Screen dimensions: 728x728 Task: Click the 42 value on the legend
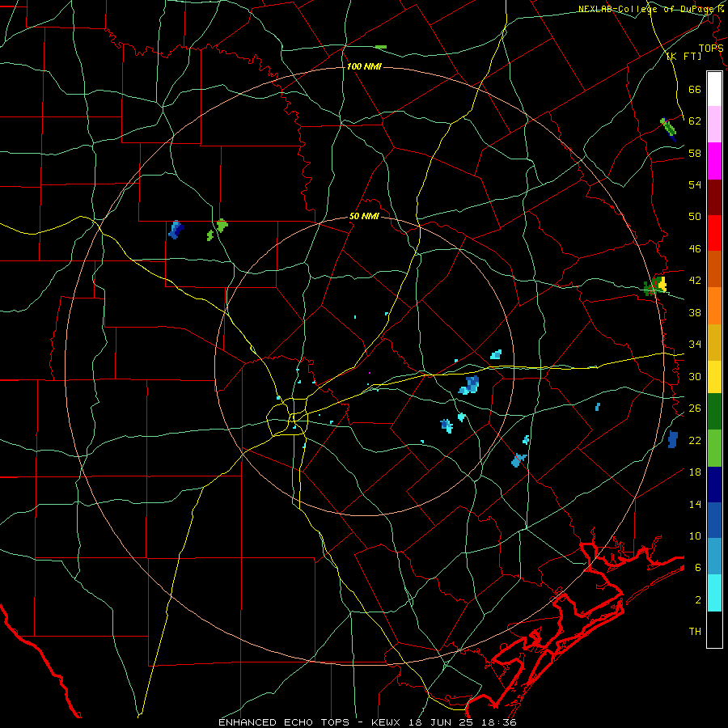click(x=695, y=281)
